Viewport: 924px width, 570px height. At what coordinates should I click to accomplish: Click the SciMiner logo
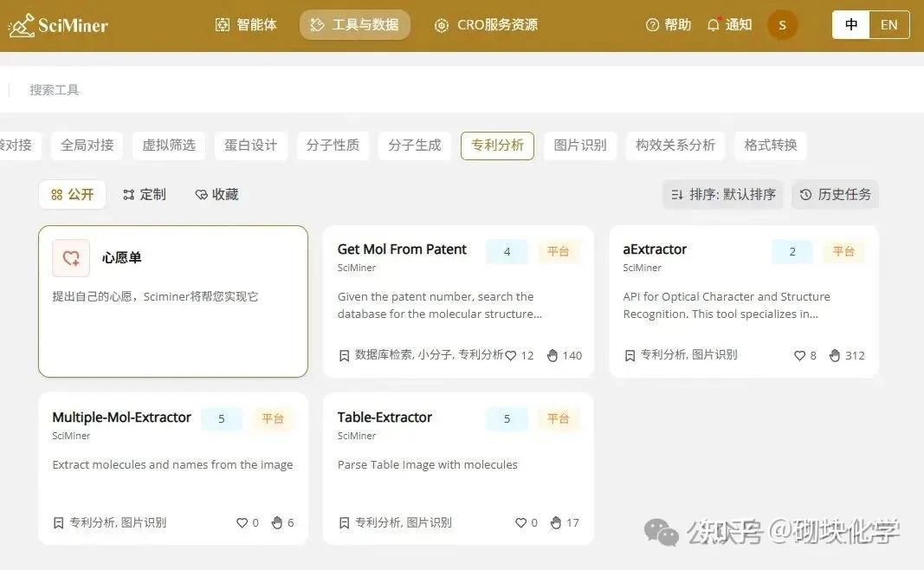[58, 24]
